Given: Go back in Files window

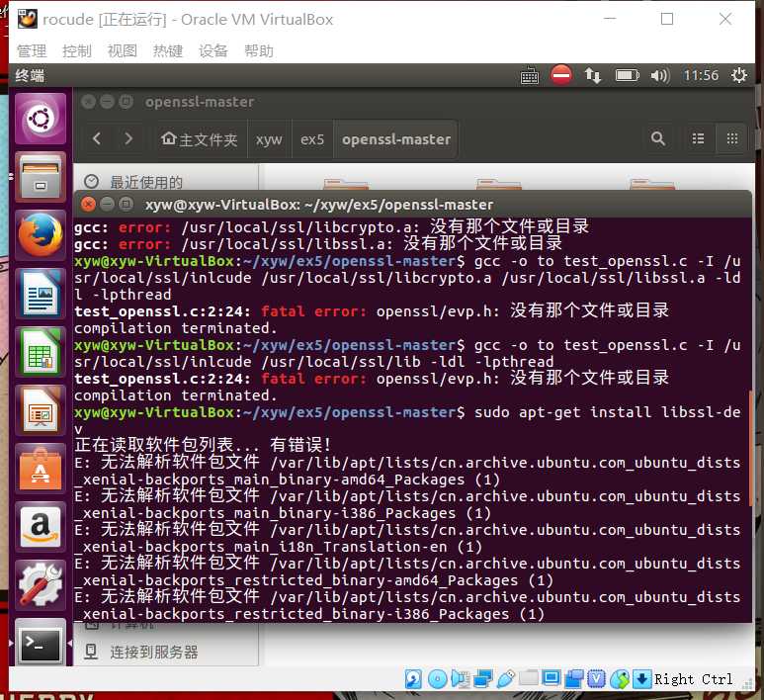Looking at the screenshot, I should tap(97, 139).
